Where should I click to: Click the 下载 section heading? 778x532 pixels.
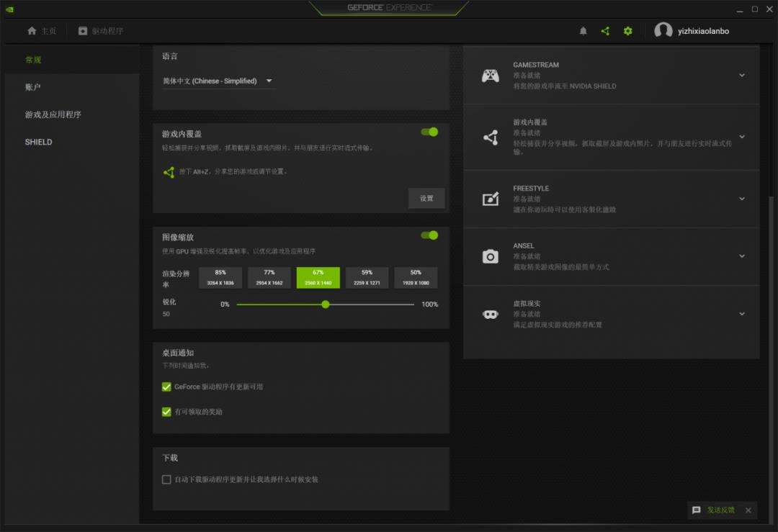click(x=170, y=458)
